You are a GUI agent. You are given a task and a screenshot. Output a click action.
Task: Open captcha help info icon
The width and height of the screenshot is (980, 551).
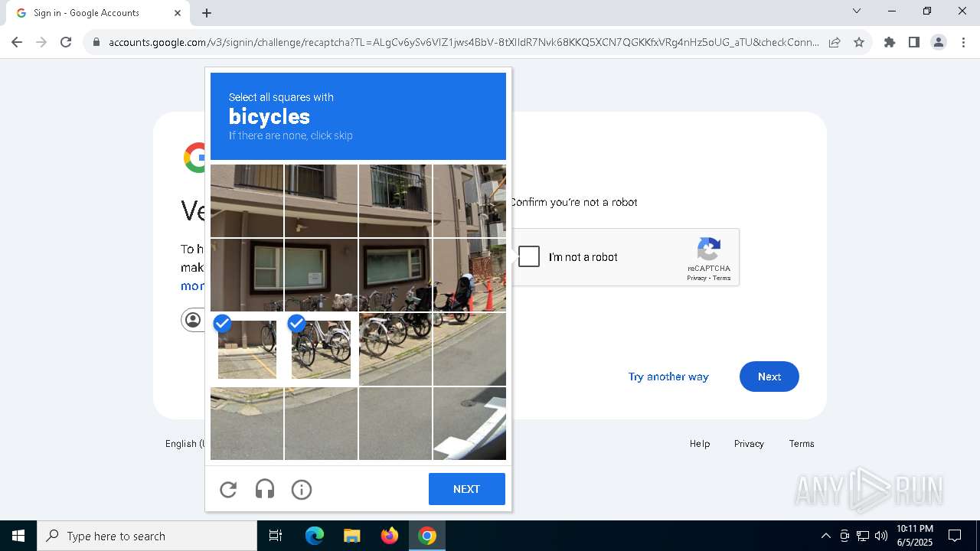[302, 490]
